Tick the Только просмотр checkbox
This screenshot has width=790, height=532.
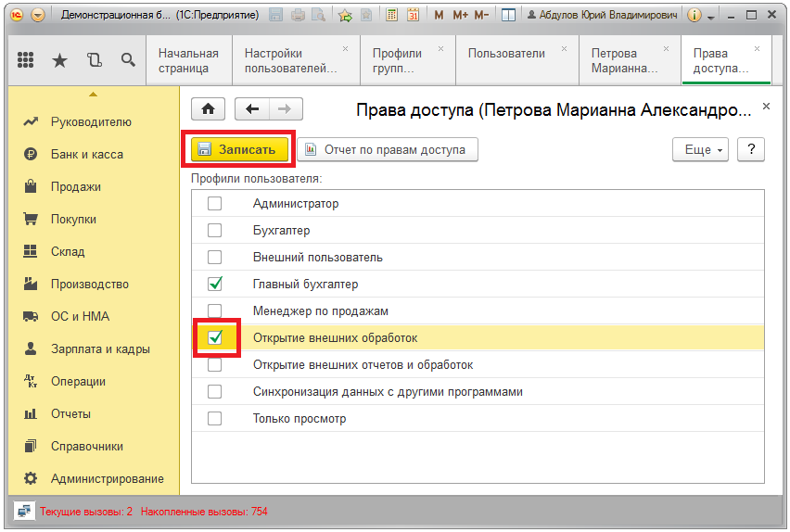coord(215,419)
